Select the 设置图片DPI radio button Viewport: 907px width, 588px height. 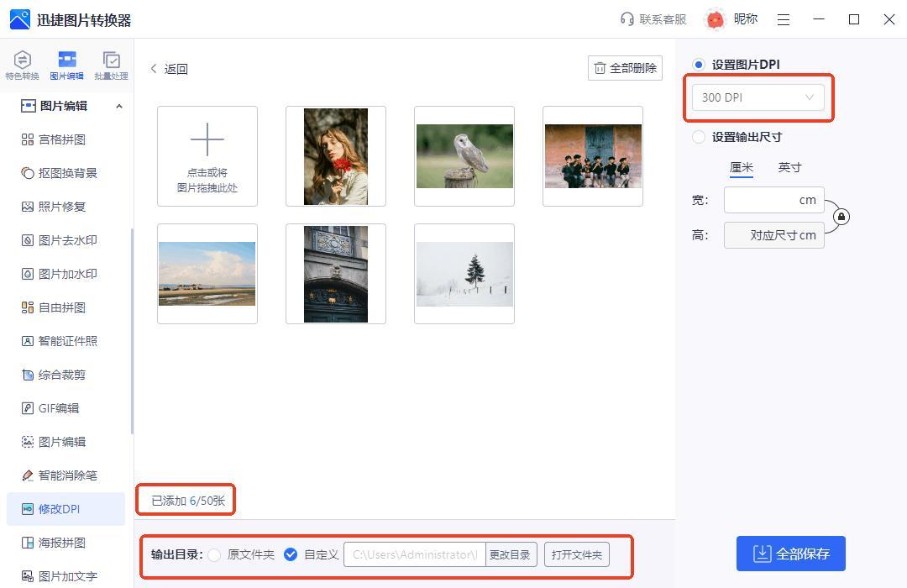[x=699, y=65]
